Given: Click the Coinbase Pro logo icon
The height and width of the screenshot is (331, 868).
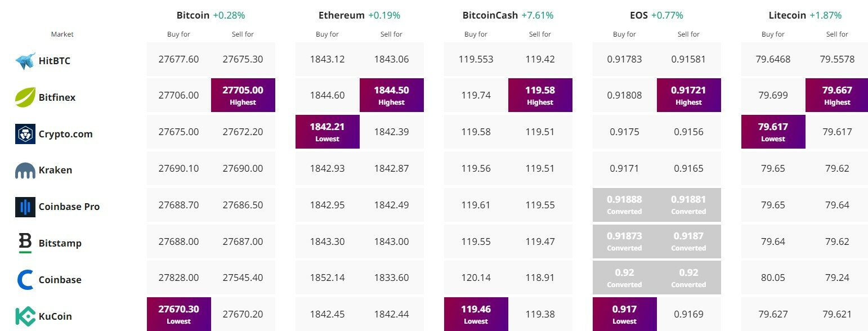Looking at the screenshot, I should (x=25, y=207).
